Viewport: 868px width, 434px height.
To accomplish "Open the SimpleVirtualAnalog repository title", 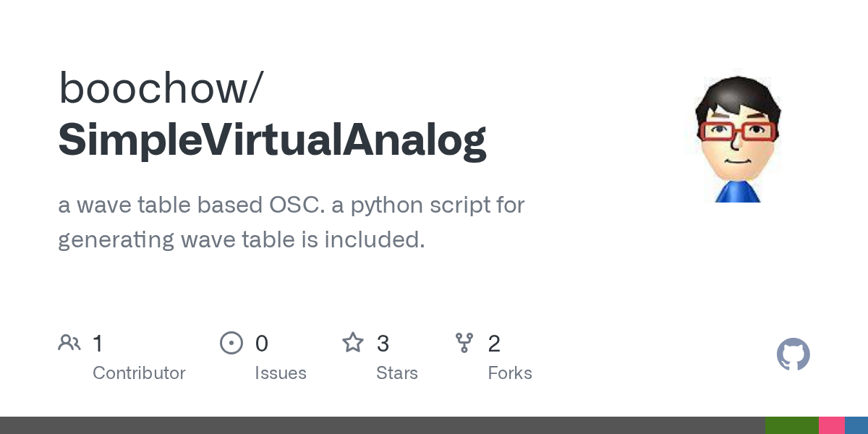I will [x=272, y=140].
